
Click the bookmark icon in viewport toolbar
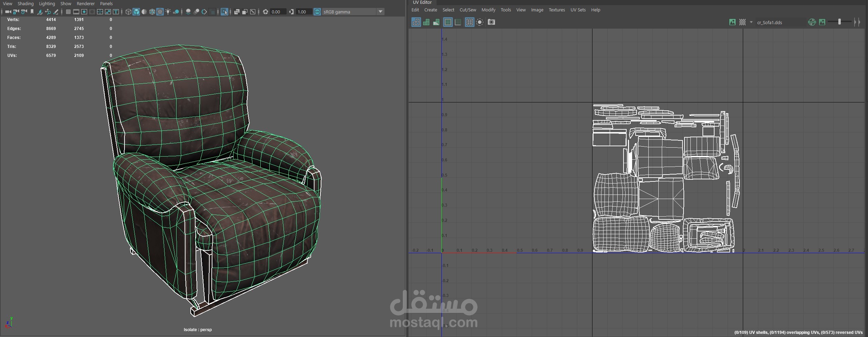coord(32,12)
